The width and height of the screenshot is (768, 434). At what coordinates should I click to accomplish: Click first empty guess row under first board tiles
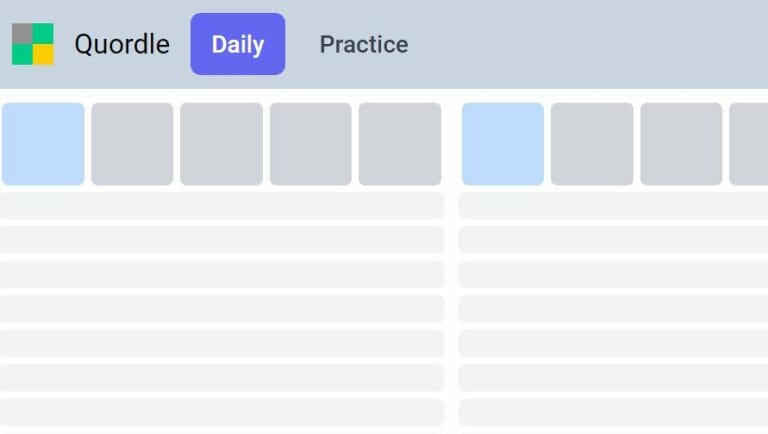(222, 206)
